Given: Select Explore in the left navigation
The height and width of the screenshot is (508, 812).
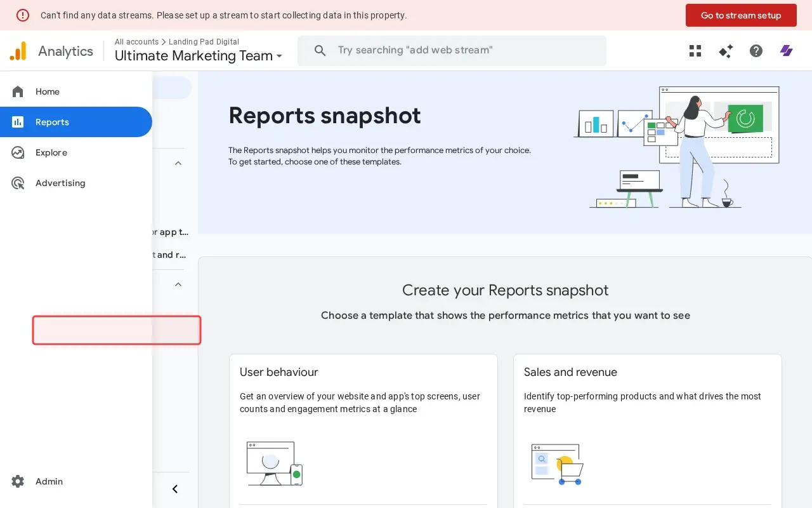Looking at the screenshot, I should point(51,152).
